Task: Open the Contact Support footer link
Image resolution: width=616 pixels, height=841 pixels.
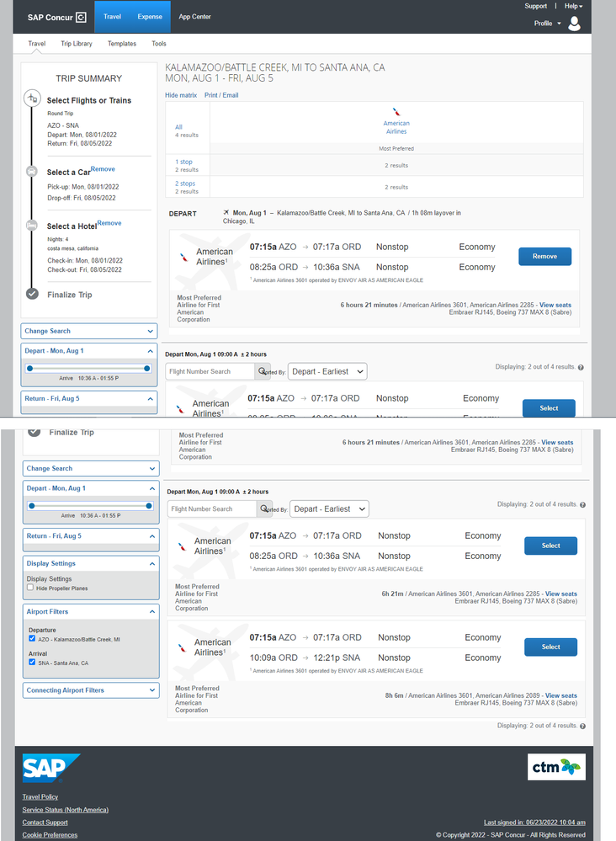Action: (45, 822)
